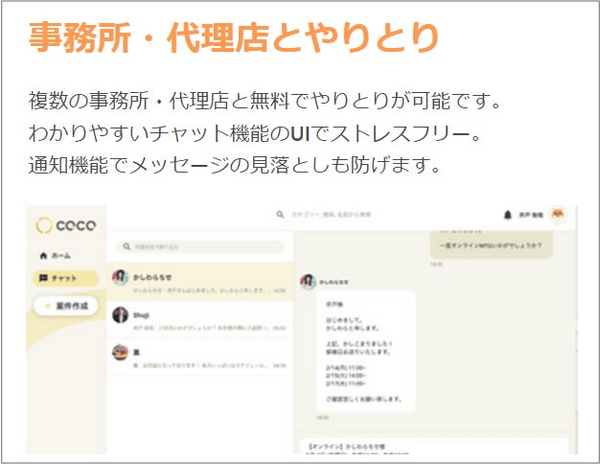Click Shuji's profile avatar in list
The height and width of the screenshot is (464, 600).
click(120, 315)
